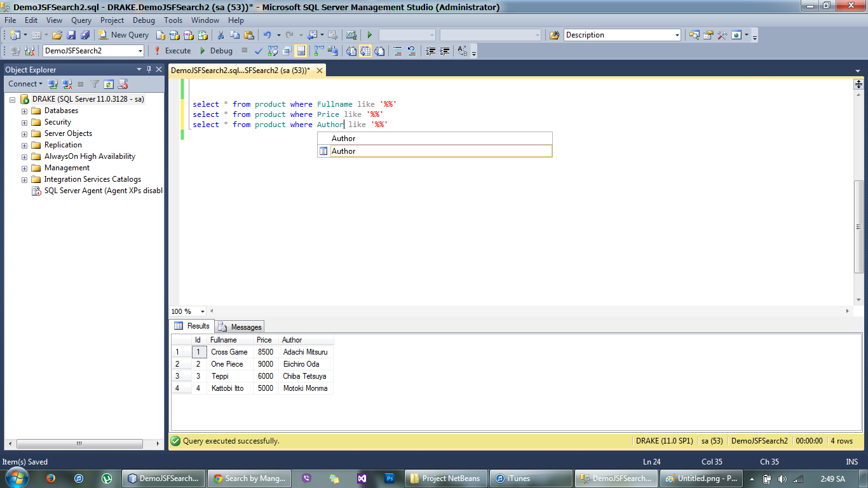Open the toolbox icon with hammer and wrench
The height and width of the screenshot is (488, 868).
pyautogui.click(x=722, y=35)
